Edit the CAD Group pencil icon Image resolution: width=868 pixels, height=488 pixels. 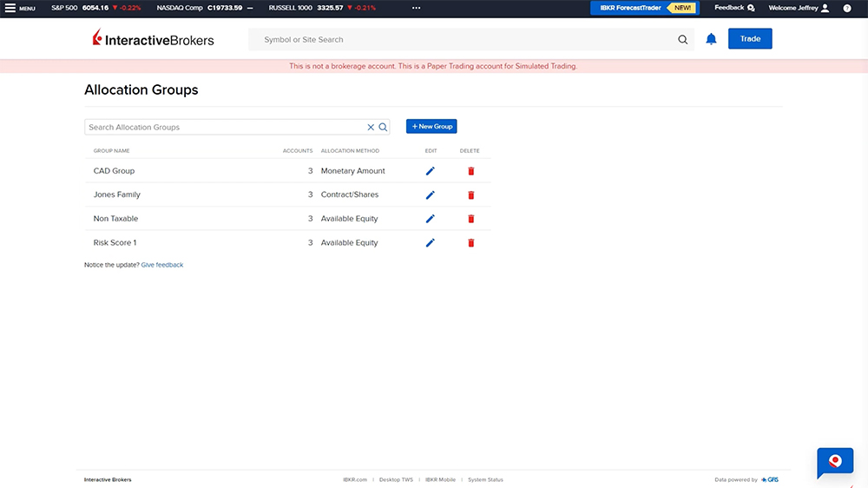point(431,171)
